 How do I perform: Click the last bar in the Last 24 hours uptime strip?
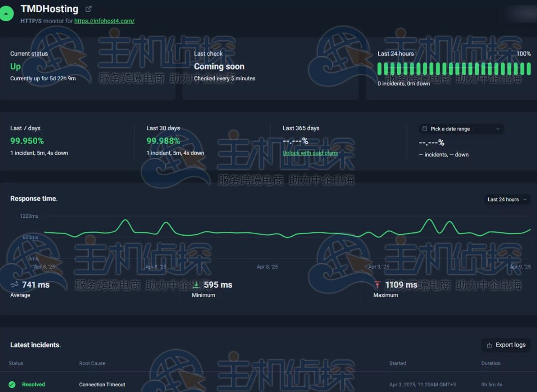[529, 69]
